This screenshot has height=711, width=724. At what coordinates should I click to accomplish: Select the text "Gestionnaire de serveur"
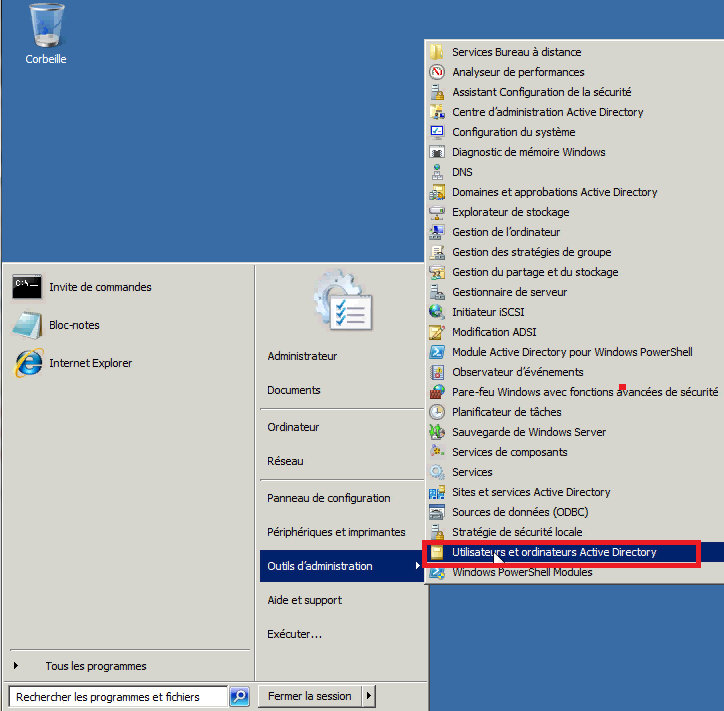[x=509, y=292]
